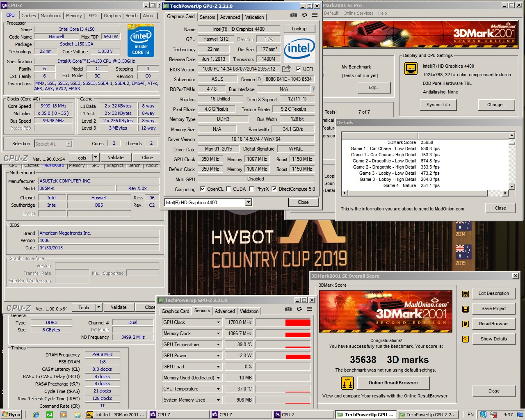Click the monitor icon in Display and CPU Settings
Viewport: 525px width, 420px height.
click(411, 68)
